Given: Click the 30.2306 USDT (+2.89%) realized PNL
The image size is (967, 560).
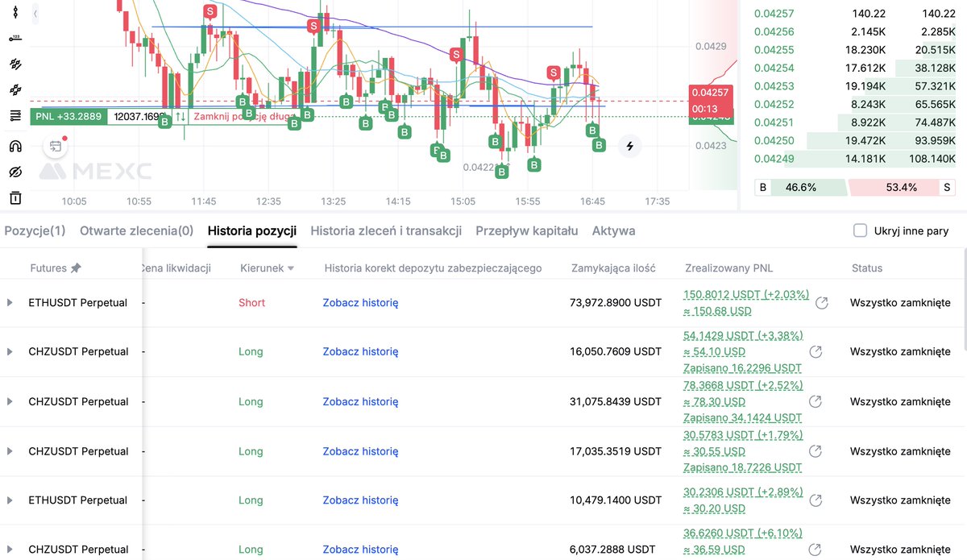Looking at the screenshot, I should tap(743, 492).
